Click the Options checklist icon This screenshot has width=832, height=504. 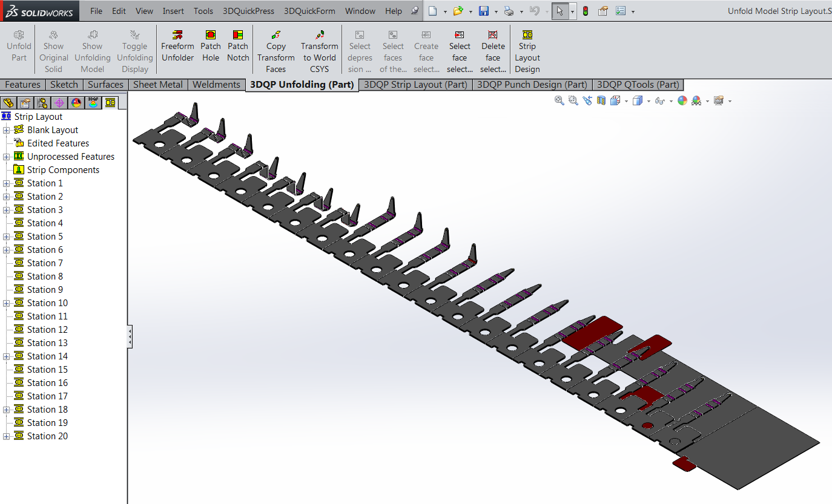click(x=621, y=11)
